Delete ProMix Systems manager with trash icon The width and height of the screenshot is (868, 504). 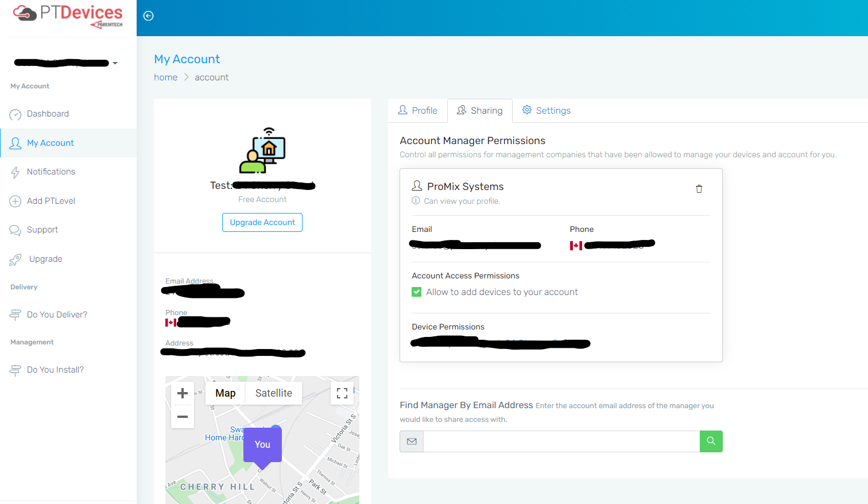pyautogui.click(x=699, y=189)
